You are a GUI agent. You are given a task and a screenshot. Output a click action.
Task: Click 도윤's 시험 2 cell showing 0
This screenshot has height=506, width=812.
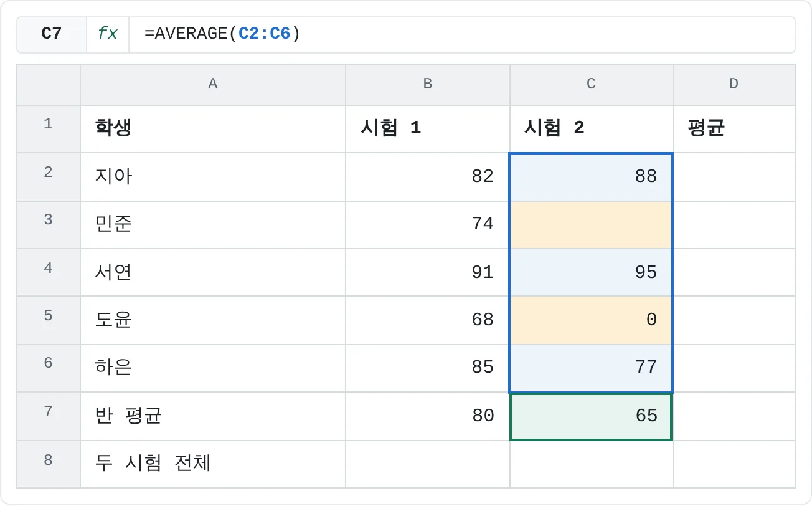point(592,320)
